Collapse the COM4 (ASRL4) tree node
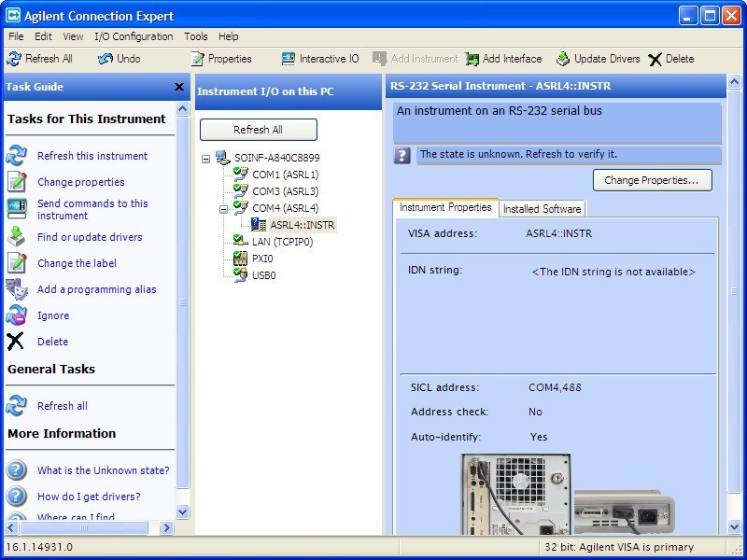This screenshot has width=747, height=560. coord(223,208)
